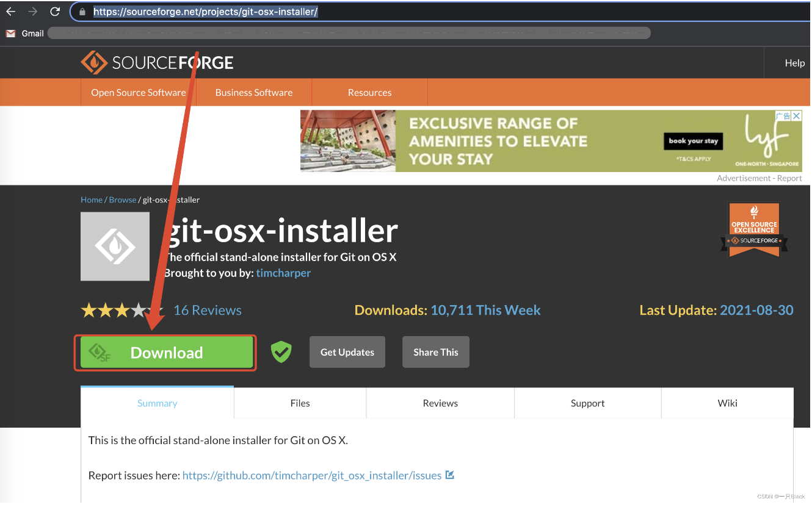The width and height of the screenshot is (812, 521).
Task: Click the green Download button
Action: (167, 352)
